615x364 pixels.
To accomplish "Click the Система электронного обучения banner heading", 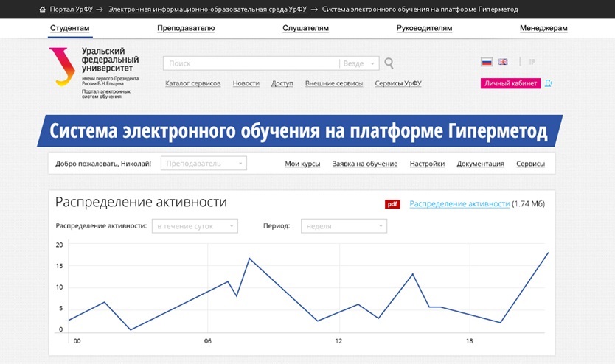I will point(298,131).
